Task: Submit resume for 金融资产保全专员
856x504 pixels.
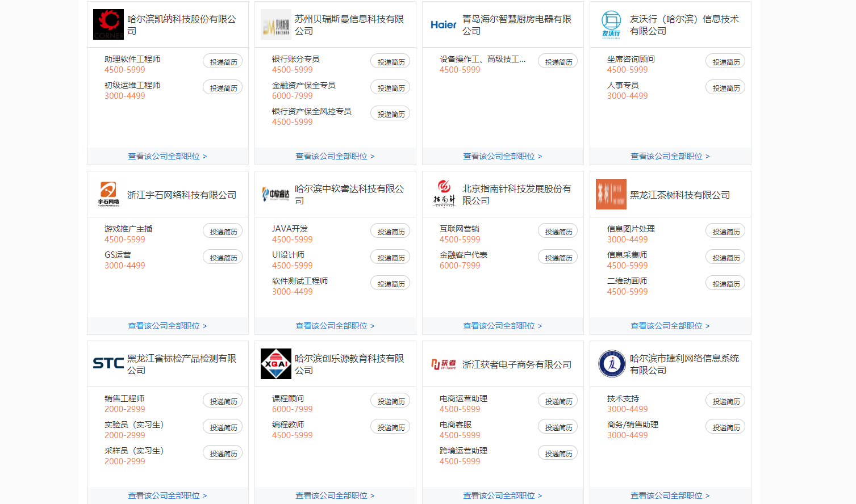Action: pos(390,87)
